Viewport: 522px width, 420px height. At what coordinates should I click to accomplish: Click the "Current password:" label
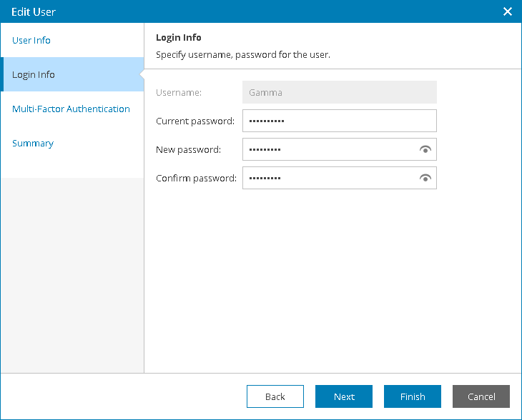[195, 121]
